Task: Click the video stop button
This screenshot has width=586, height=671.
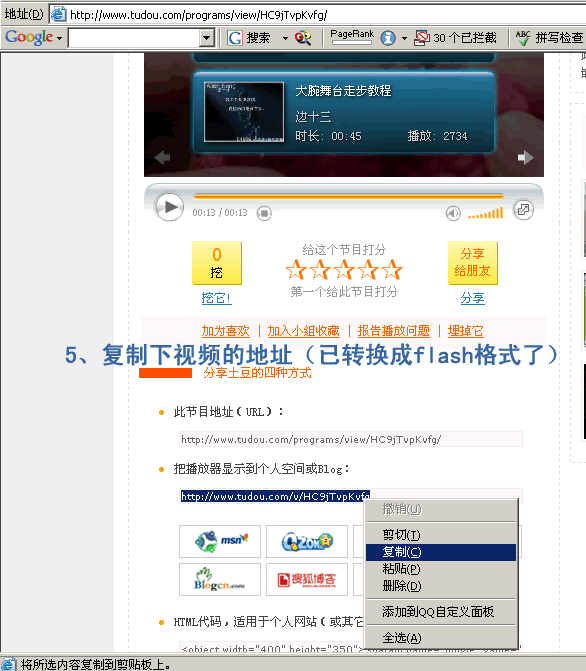Action: click(264, 213)
